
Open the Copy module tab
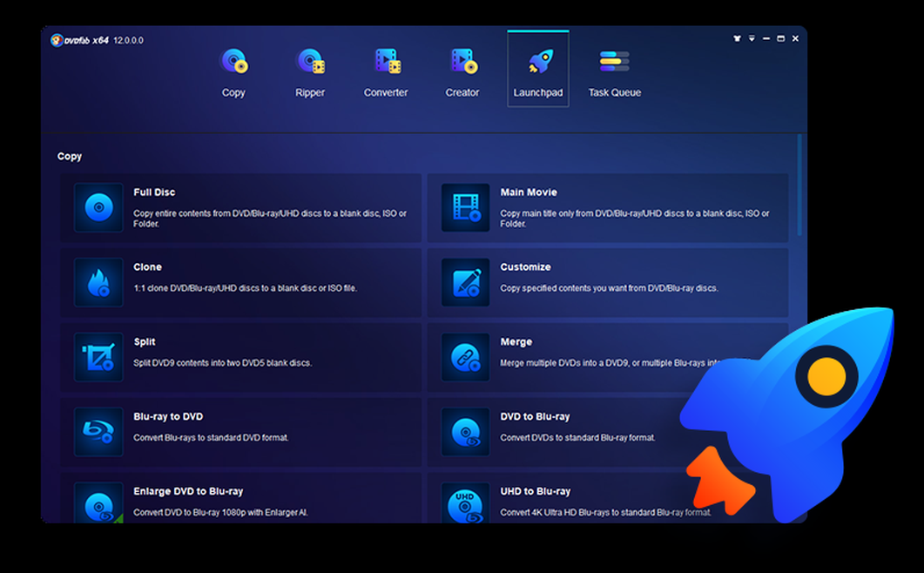click(233, 72)
